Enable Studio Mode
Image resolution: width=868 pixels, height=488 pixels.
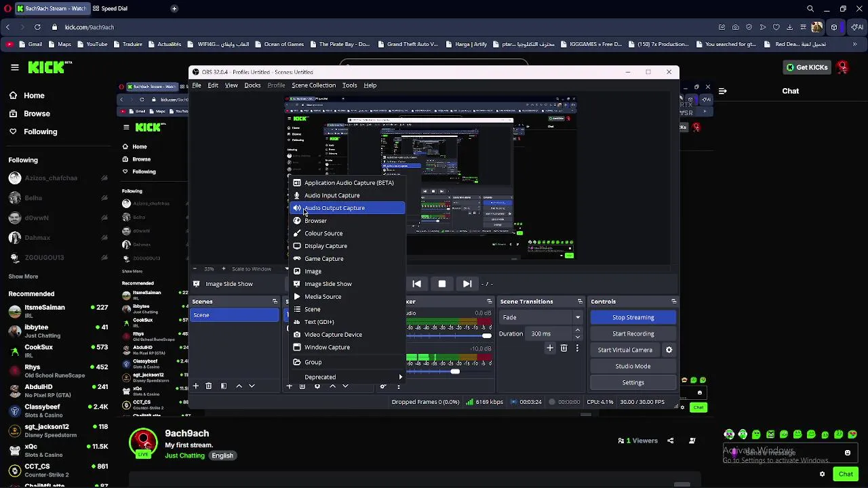coord(633,366)
